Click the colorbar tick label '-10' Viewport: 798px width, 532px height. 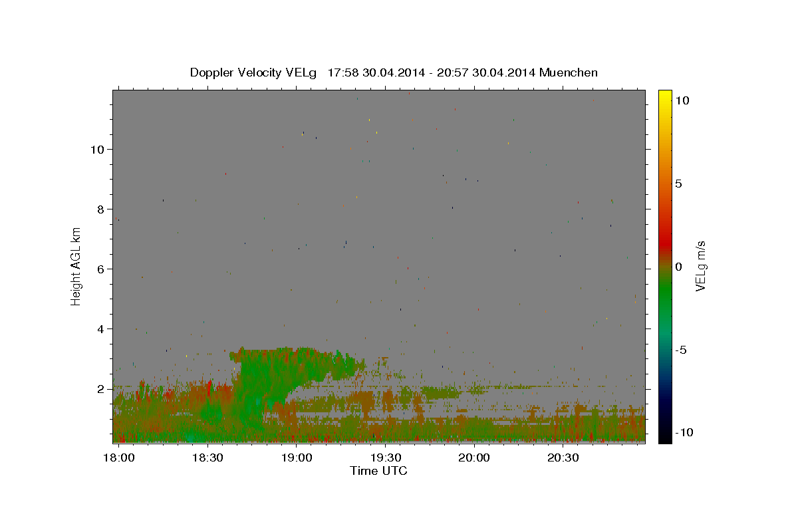pyautogui.click(x=684, y=433)
